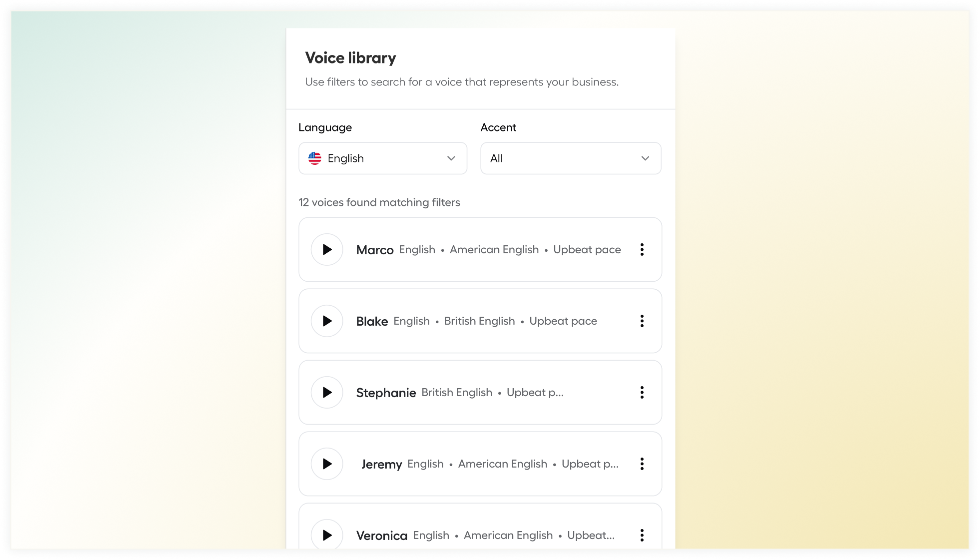Play Marco's voice sample
Screen dimensions: 980x560
coord(327,249)
